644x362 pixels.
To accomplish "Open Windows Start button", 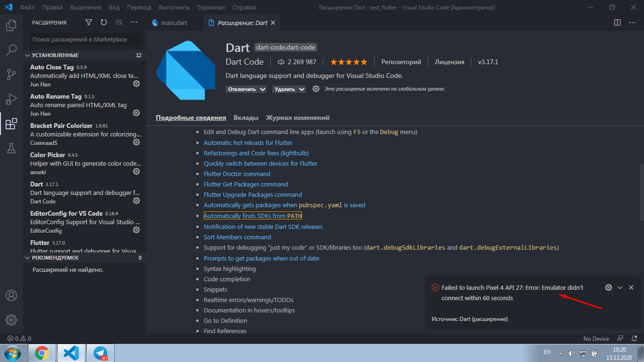I will click(12, 353).
